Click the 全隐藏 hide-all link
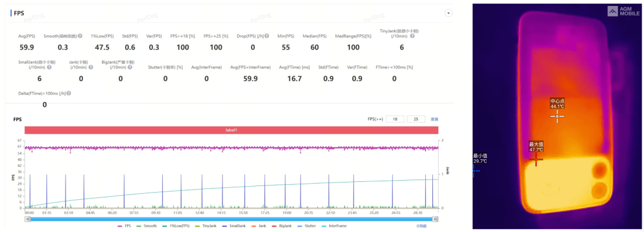This screenshot has height=232, width=644. click(422, 226)
